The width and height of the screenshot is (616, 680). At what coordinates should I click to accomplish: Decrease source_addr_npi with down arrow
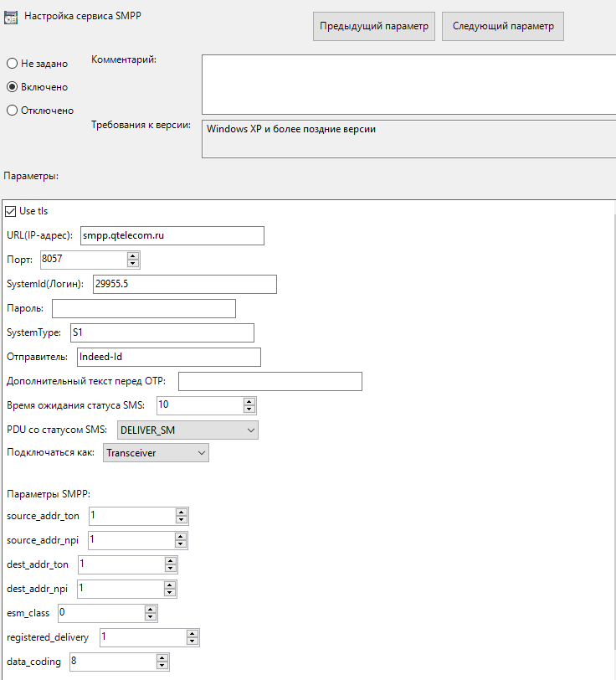tap(182, 544)
